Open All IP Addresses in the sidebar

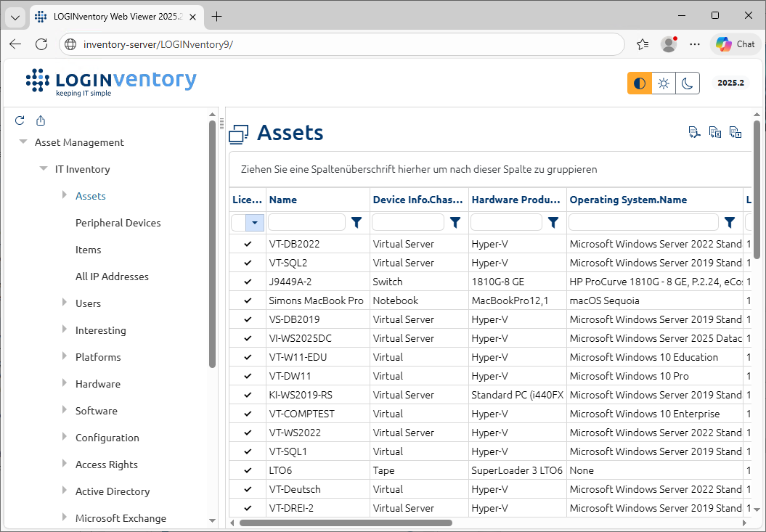112,277
